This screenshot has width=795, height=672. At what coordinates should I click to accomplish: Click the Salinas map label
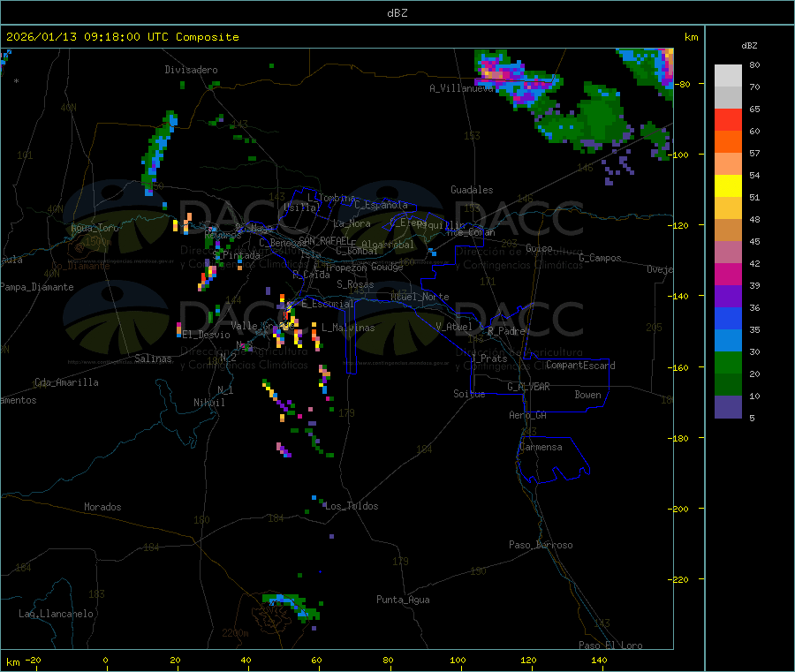pyautogui.click(x=153, y=359)
